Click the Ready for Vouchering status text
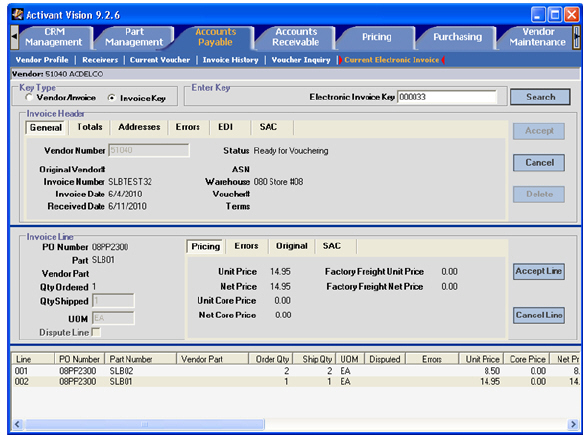Screen dimensions: 587x444 pos(291,151)
